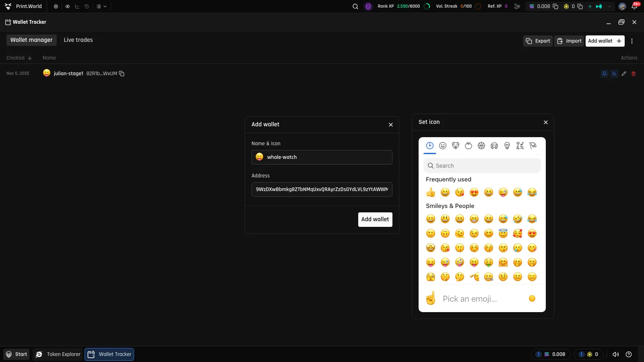Screen dimensions: 644x362
Task: Copy the julian-stage1 wallet address
Action: [122, 74]
